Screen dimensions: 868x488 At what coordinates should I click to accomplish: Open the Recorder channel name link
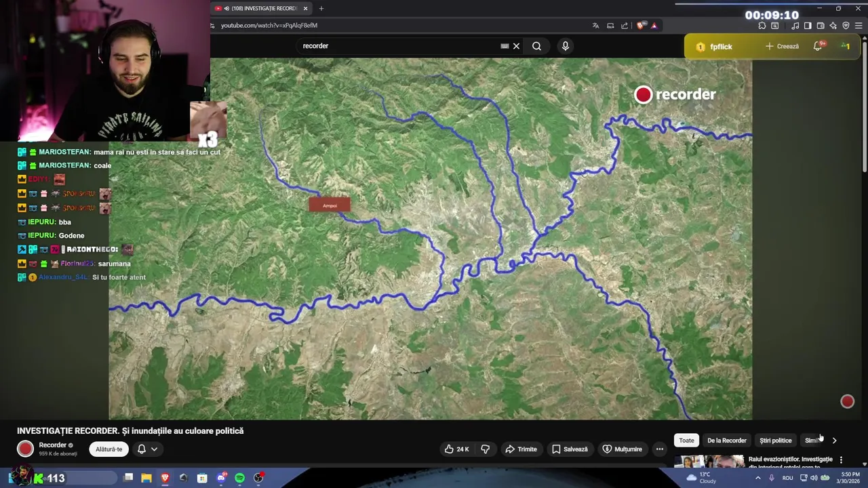click(x=52, y=445)
